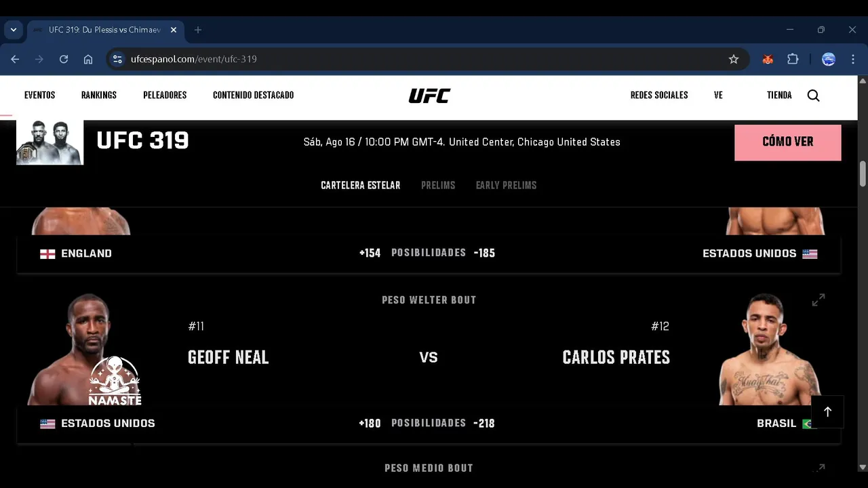Click the UFC 319 event poster thumbnail
Viewport: 868px width, 488px height.
50,142
